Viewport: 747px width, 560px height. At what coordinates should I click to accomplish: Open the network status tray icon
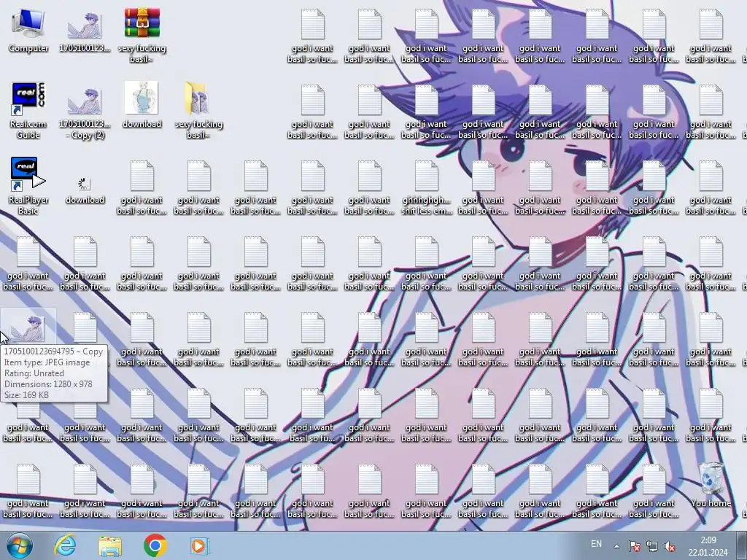tap(651, 546)
